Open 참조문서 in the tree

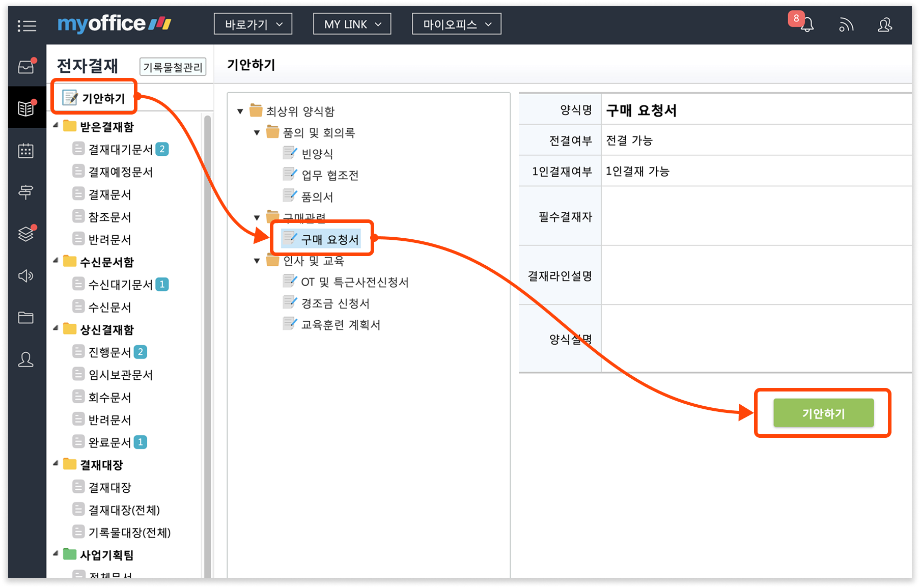pos(110,217)
